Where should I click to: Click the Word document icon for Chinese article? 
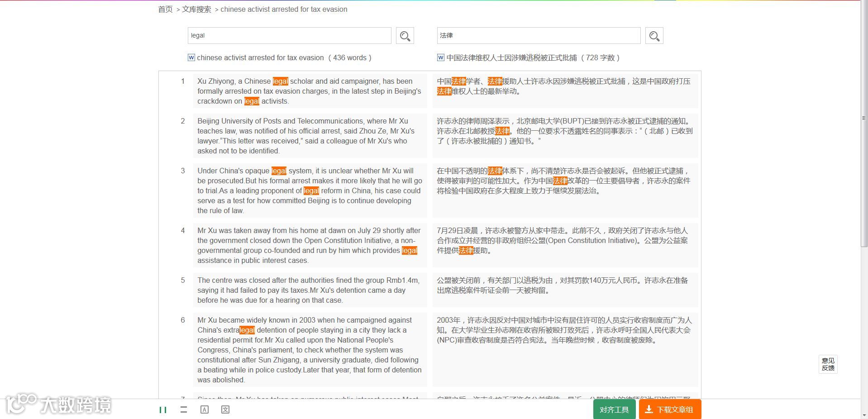441,57
